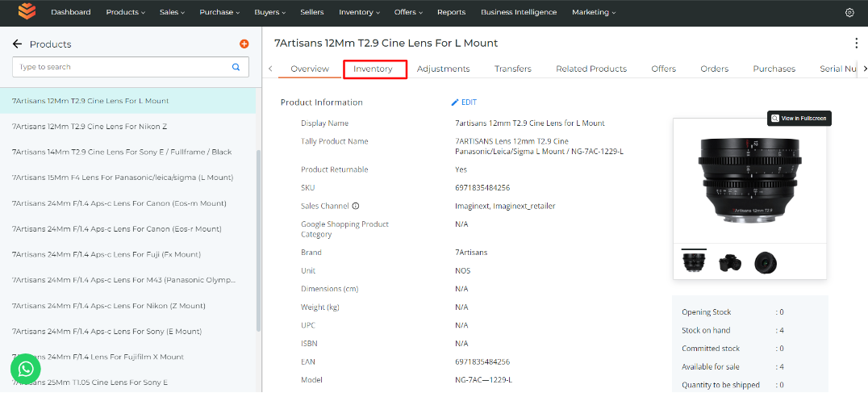Select 25Mm T1.05 Cine Lens For Sony E
This screenshot has width=868, height=393.
pyautogui.click(x=128, y=382)
